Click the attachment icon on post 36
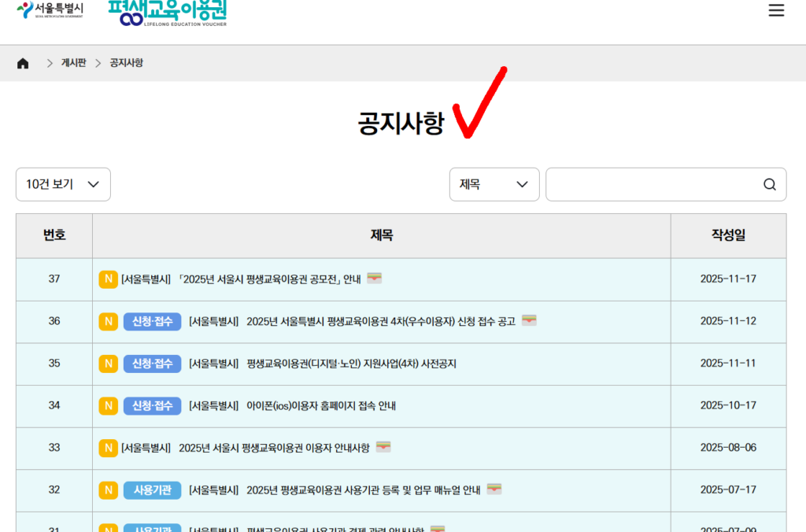 tap(529, 320)
